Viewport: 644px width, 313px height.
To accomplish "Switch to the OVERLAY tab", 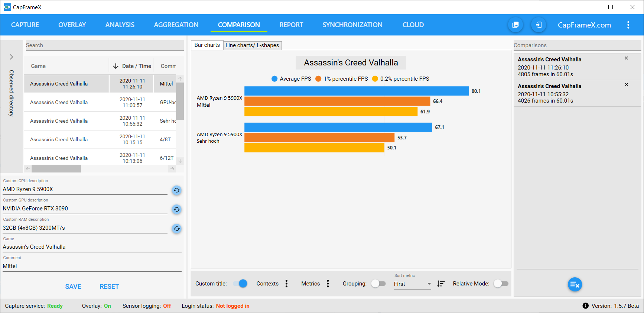I will coord(72,25).
